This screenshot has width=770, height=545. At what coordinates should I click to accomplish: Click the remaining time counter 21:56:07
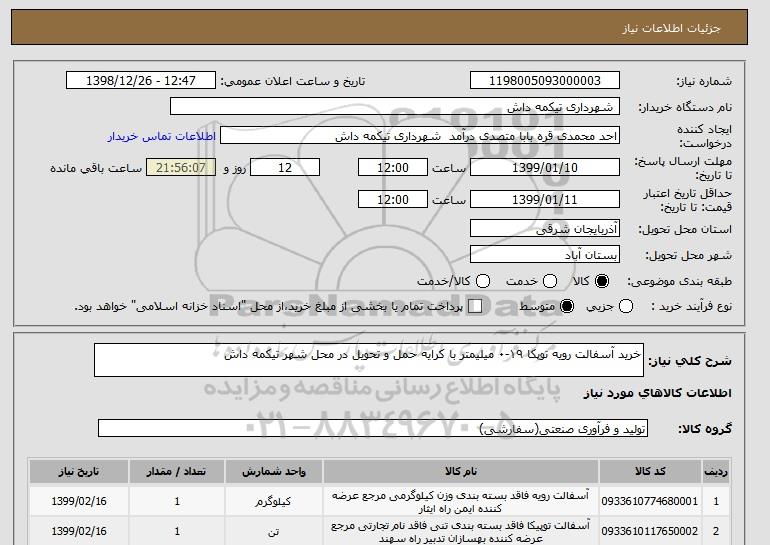181,167
